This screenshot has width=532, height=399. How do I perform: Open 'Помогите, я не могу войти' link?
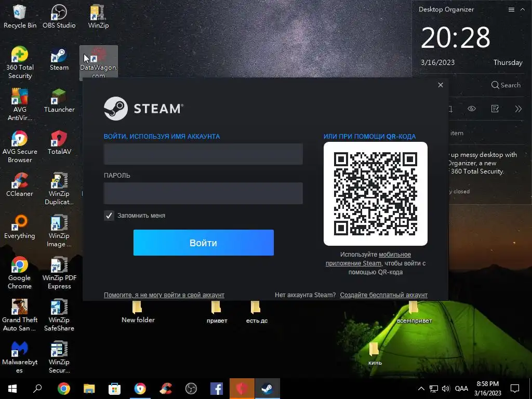(x=164, y=295)
